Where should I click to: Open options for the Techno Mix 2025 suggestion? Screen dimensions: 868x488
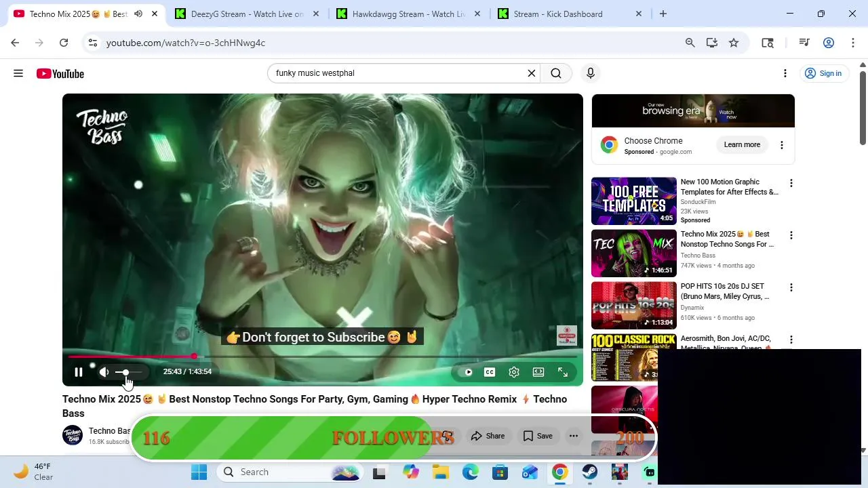[x=791, y=235]
